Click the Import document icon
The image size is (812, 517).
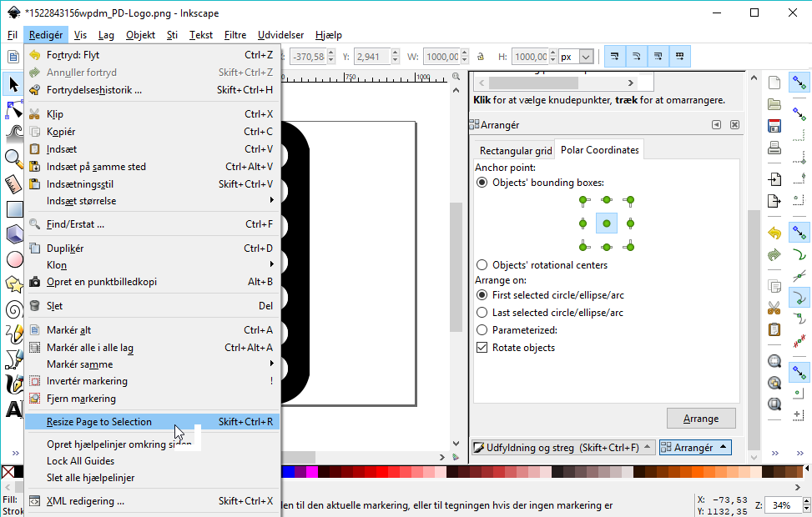774,179
